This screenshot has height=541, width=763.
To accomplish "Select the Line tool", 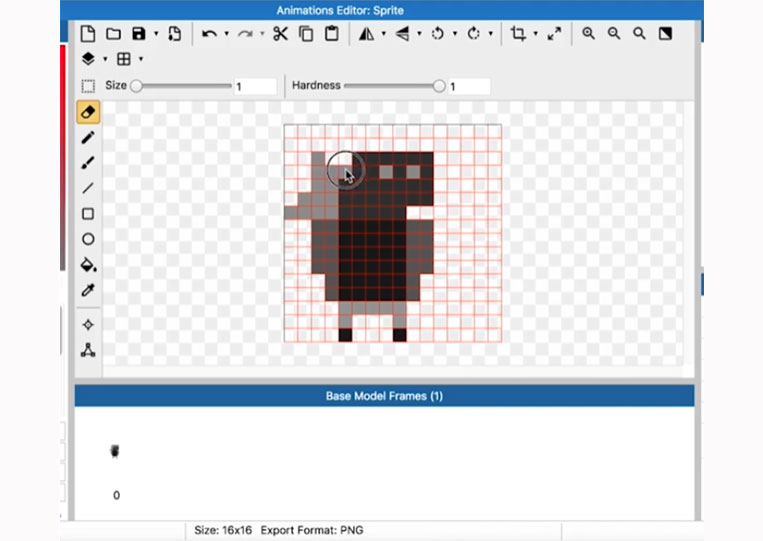I will point(88,188).
